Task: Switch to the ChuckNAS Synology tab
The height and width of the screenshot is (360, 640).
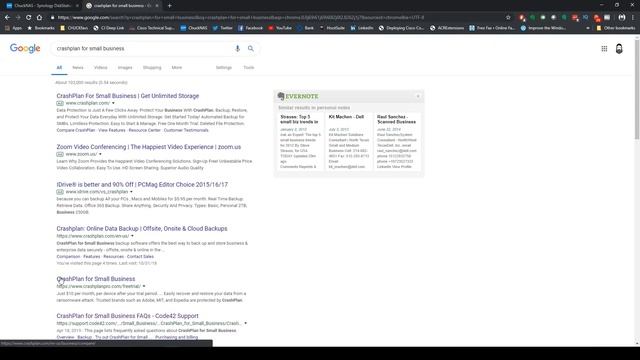Action: 41,6
